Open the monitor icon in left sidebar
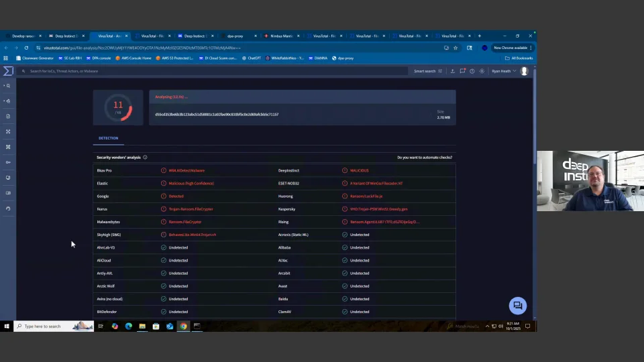Screen dimensions: 644x362 tap(8, 178)
